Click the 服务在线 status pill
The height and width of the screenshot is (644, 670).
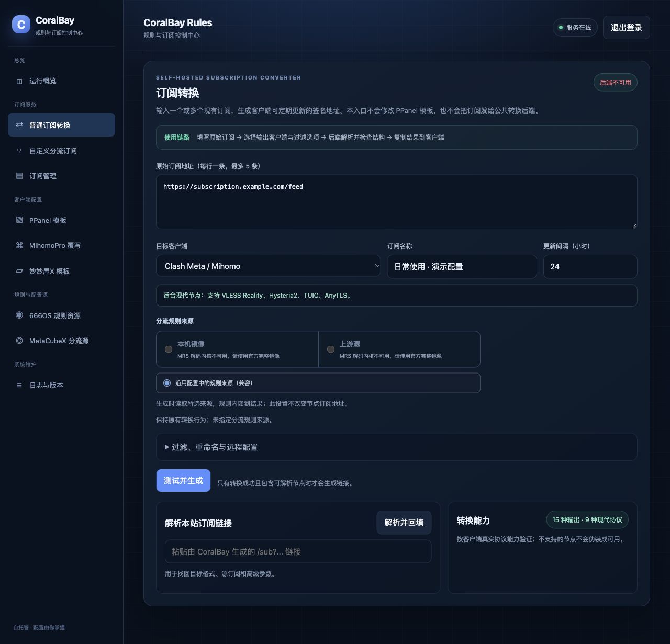575,28
